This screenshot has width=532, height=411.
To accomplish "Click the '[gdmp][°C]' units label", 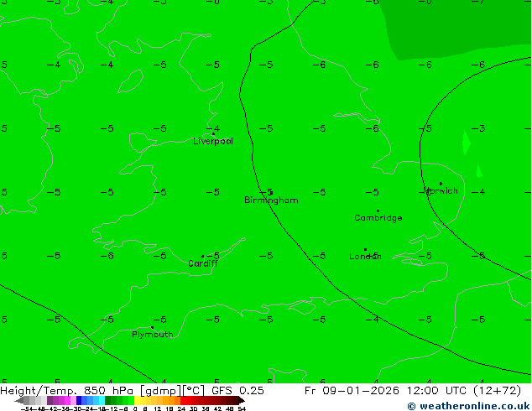I will tap(172, 391).
